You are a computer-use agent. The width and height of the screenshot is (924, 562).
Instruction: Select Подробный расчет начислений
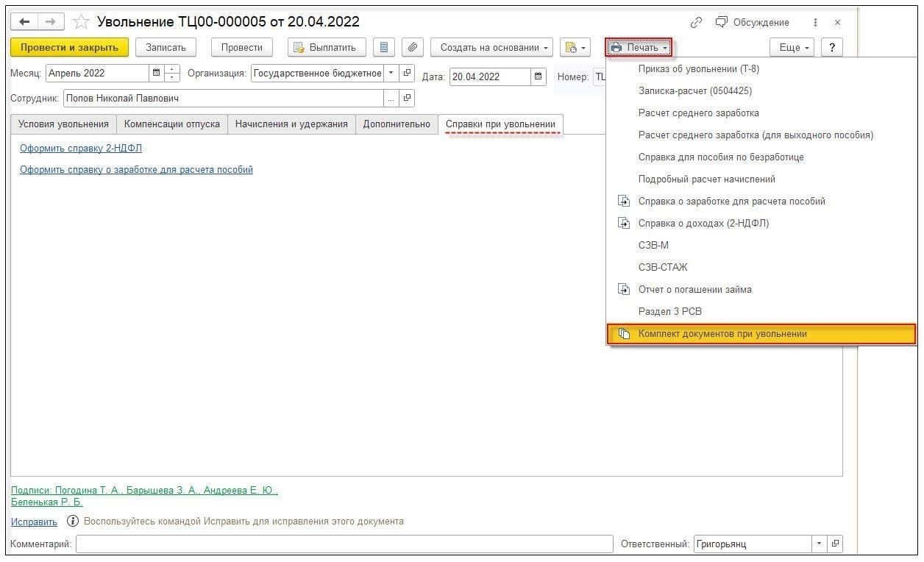click(x=761, y=179)
